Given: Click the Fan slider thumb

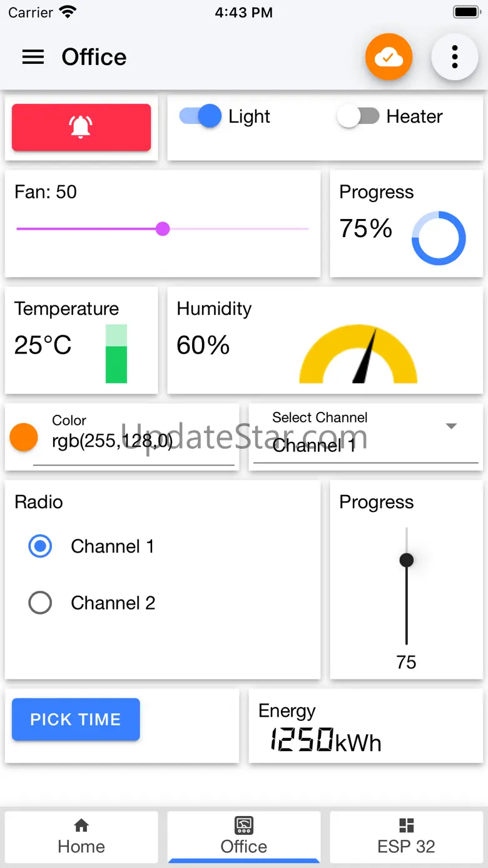Looking at the screenshot, I should point(163,229).
